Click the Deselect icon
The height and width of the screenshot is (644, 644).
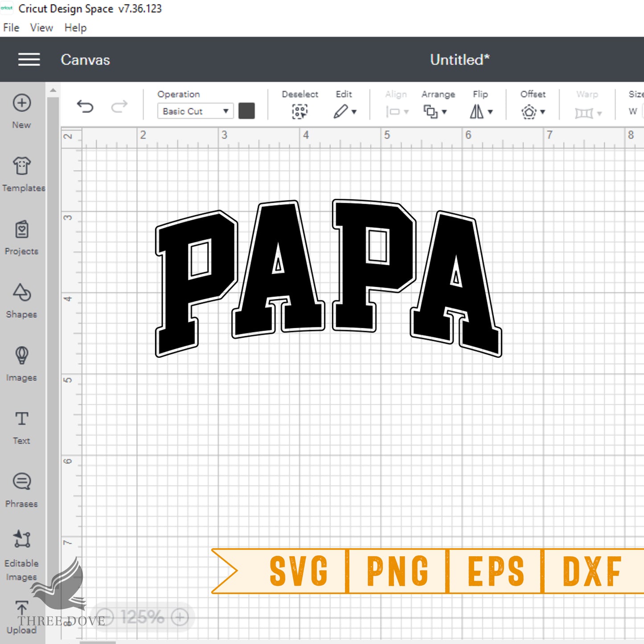[299, 111]
